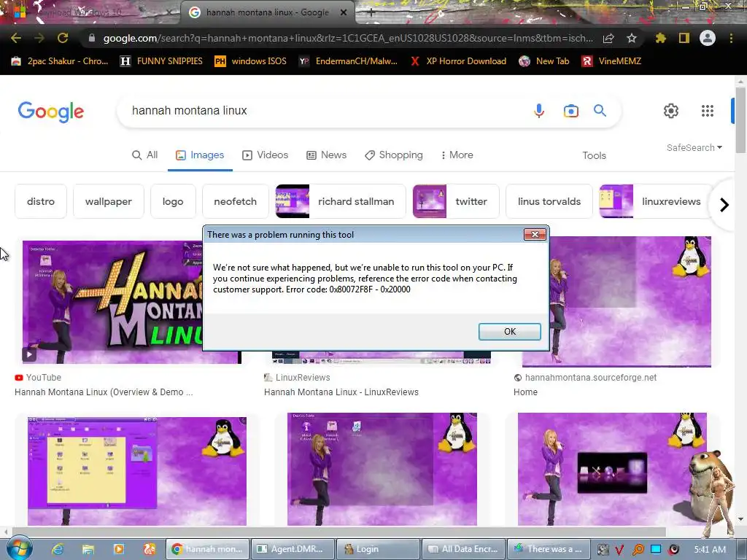This screenshot has height=560, width=747.
Task: Open the Windows Start orb
Action: tap(20, 548)
